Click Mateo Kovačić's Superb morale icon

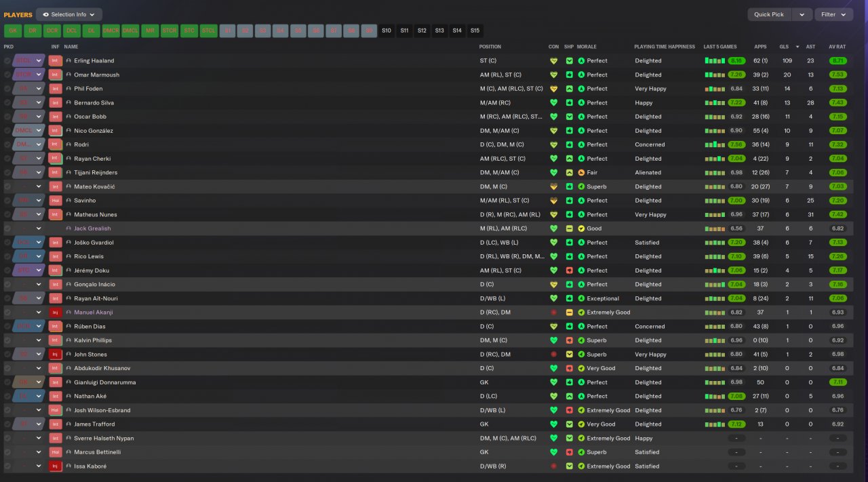[581, 186]
